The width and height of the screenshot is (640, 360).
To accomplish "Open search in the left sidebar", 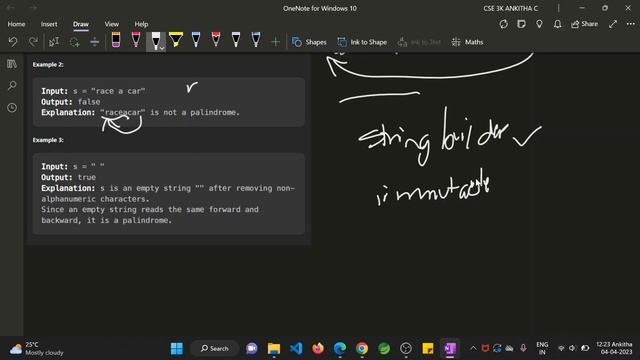I will pos(12,86).
